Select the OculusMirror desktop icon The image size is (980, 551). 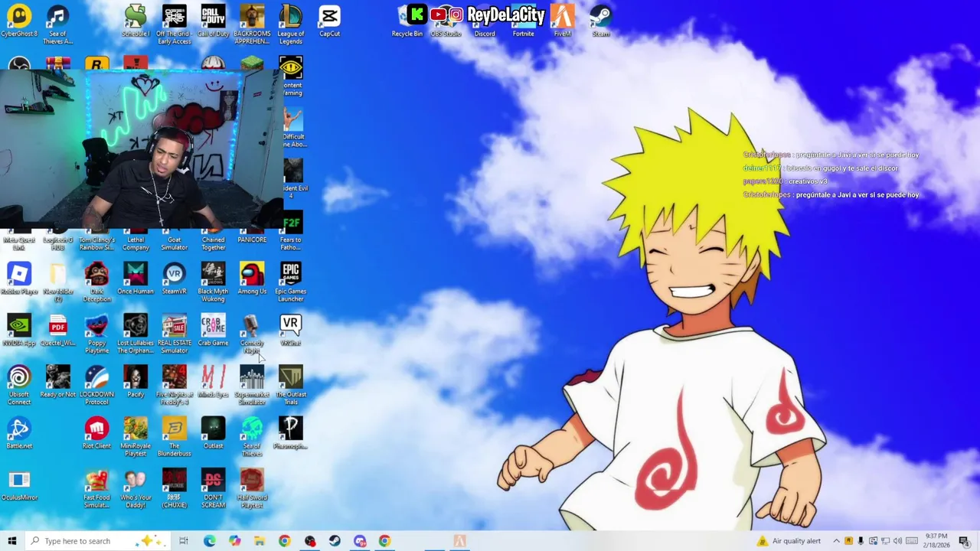coord(19,484)
